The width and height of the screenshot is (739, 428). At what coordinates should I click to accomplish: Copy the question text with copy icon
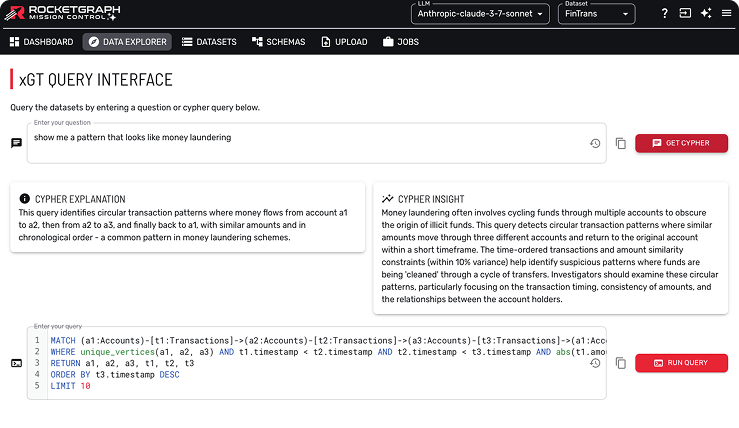click(621, 144)
